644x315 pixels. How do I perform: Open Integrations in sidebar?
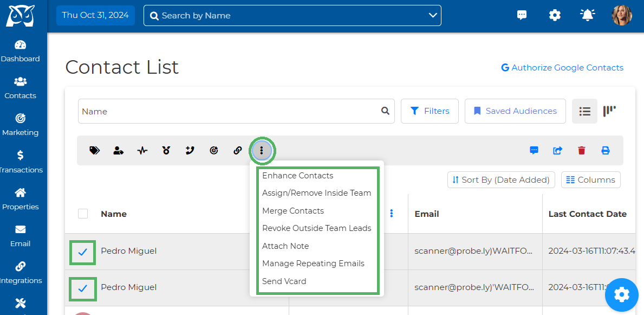coord(20,273)
